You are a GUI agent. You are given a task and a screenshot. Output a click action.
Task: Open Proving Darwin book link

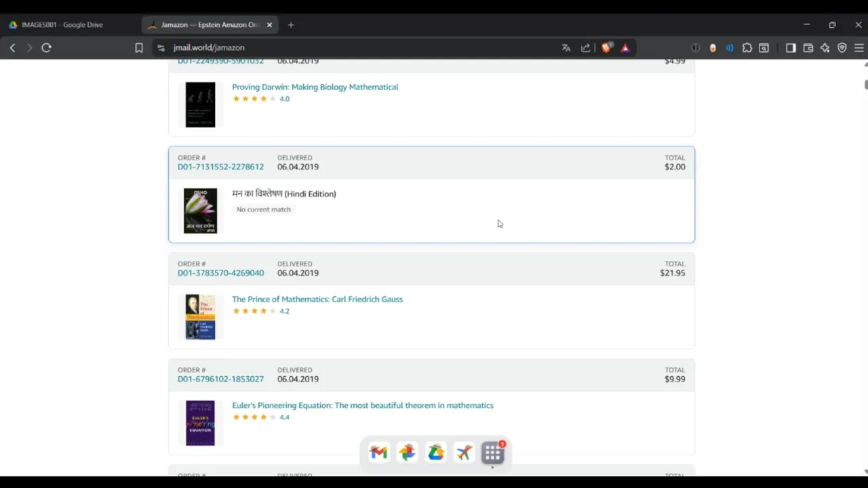[315, 87]
